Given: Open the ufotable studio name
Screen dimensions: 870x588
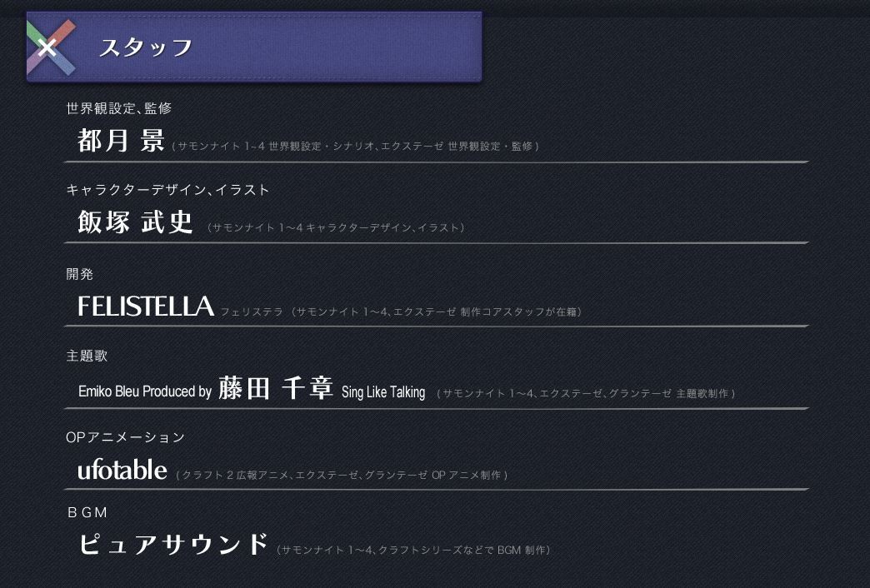Looking at the screenshot, I should (x=122, y=471).
